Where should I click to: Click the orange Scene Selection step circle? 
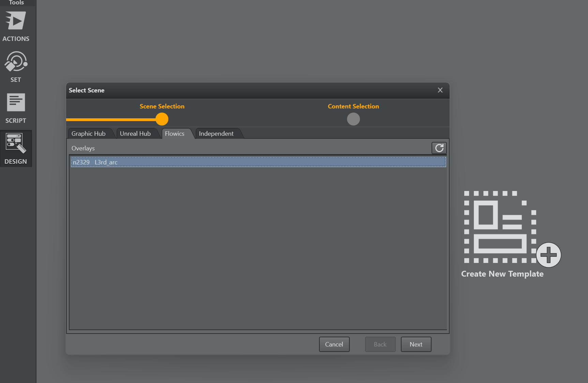(162, 119)
